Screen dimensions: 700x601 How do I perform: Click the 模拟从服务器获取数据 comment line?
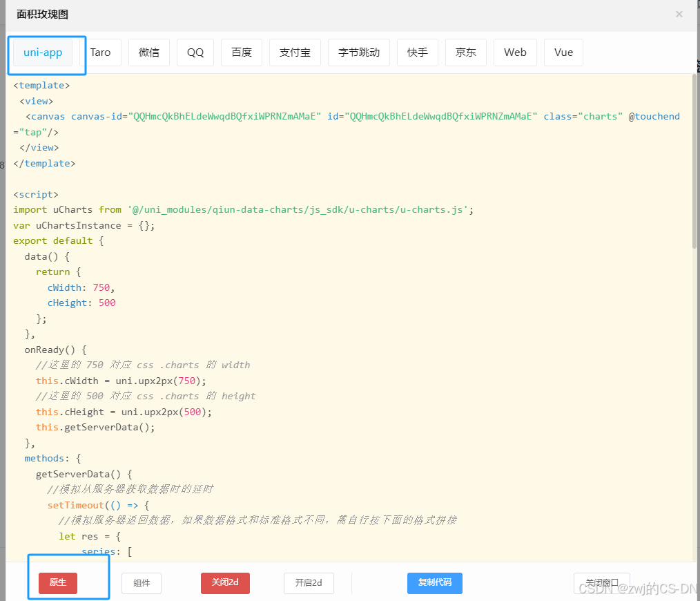point(130,489)
